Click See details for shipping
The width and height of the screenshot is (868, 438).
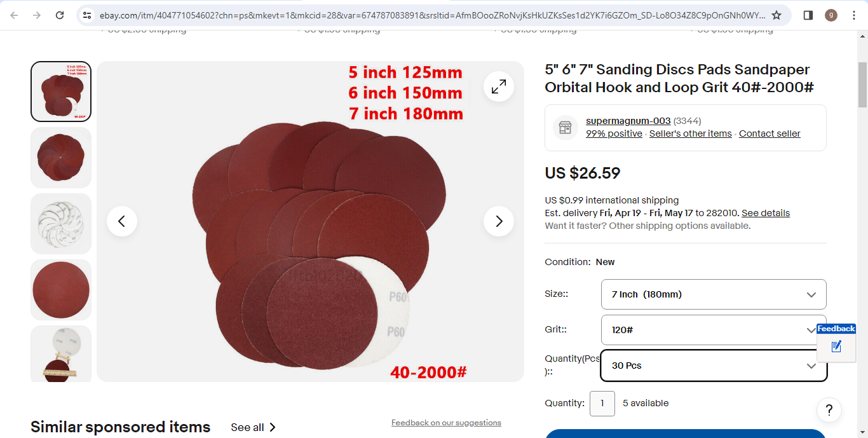click(766, 213)
